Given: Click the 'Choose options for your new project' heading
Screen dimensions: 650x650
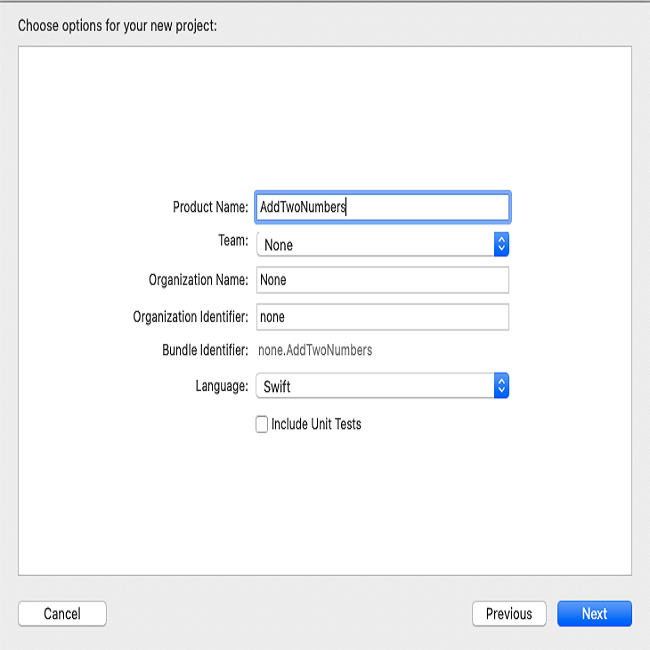Looking at the screenshot, I should pyautogui.click(x=117, y=26).
